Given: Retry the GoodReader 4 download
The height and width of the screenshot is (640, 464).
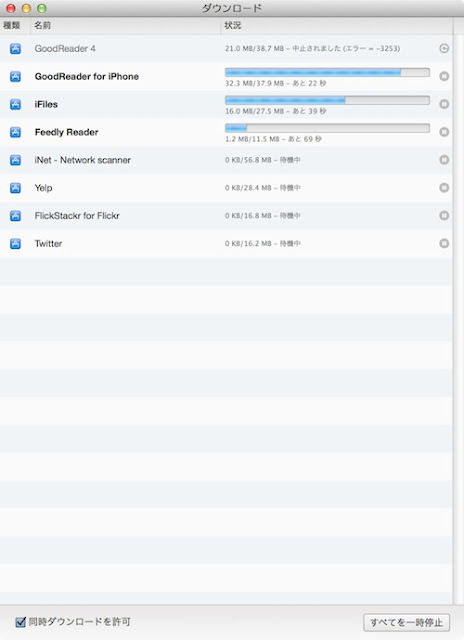Looking at the screenshot, I should click(444, 49).
